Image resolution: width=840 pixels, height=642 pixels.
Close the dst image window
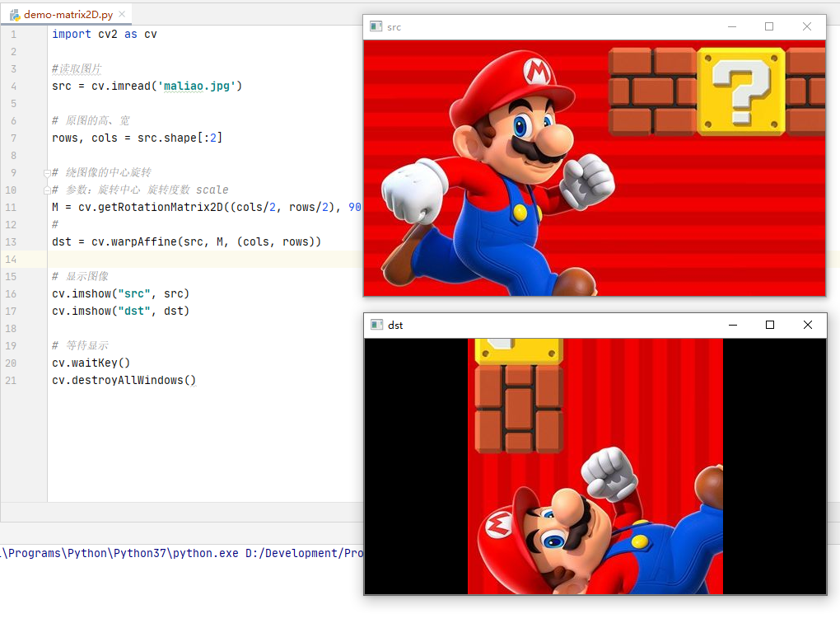pos(808,325)
